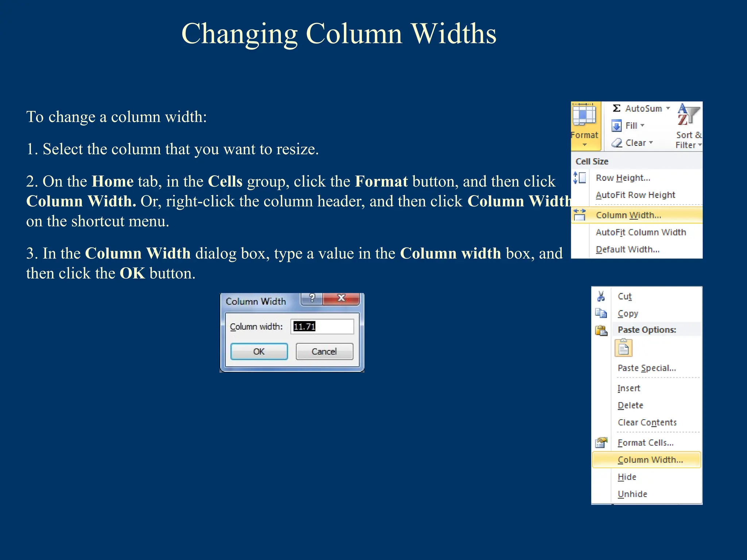The height and width of the screenshot is (560, 747).
Task: Click Cancel in Column Width dialog
Action: (x=324, y=351)
